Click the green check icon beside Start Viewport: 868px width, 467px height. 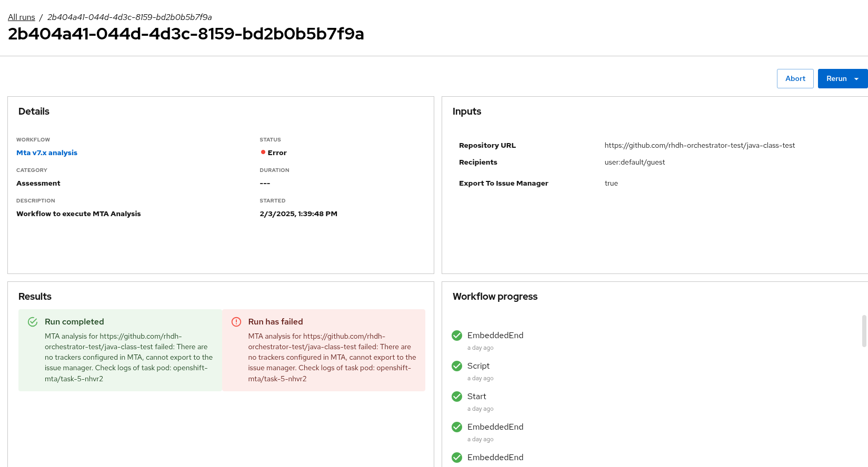457,397
